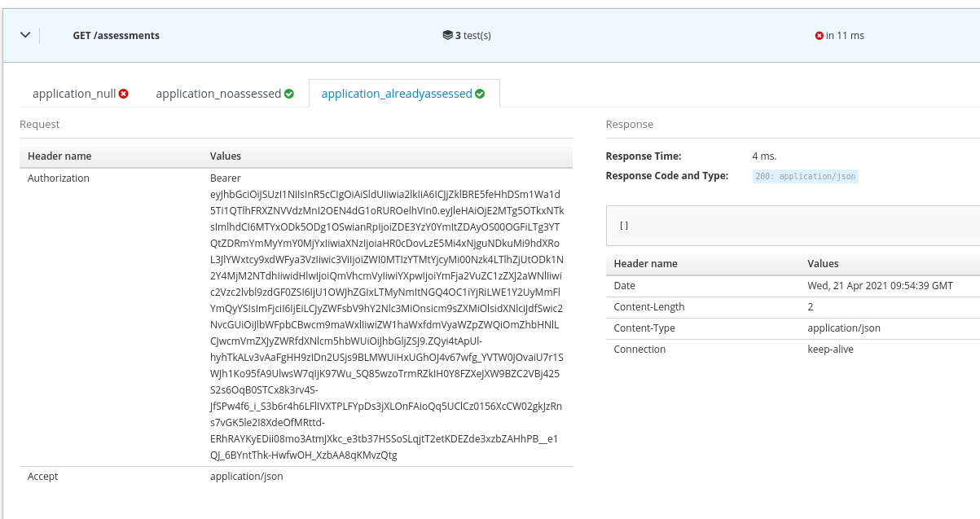The image size is (980, 519).
Task: Click the stacked layers icon beside 3 test(s)
Action: click(x=447, y=35)
